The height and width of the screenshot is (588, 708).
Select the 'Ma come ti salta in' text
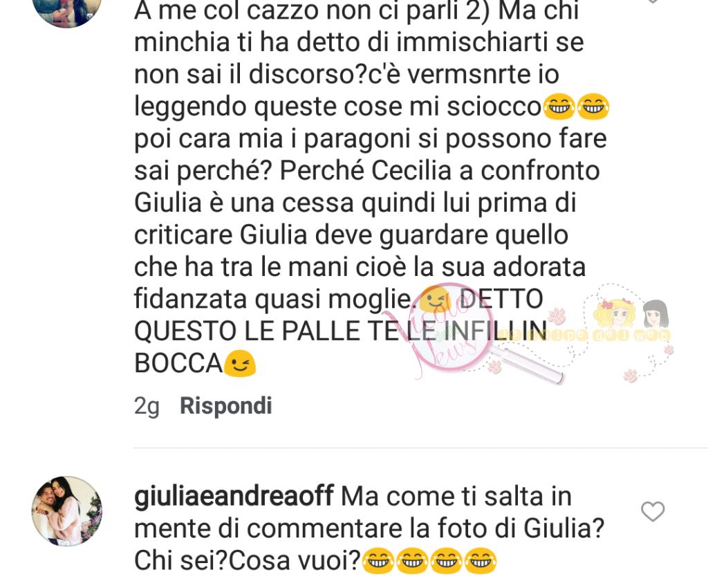456,496
